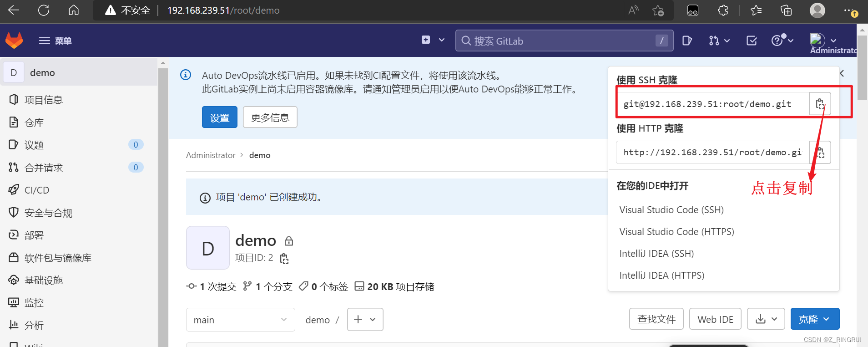Add page to favorites star icon
This screenshot has height=347, width=868.
coord(658,10)
